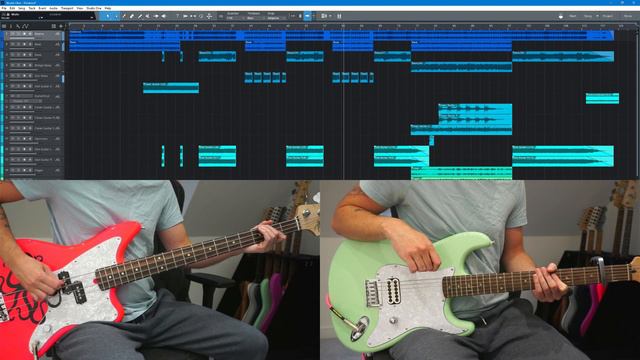The height and width of the screenshot is (360, 640).
Task: Go to the Start page button
Action: point(573,16)
